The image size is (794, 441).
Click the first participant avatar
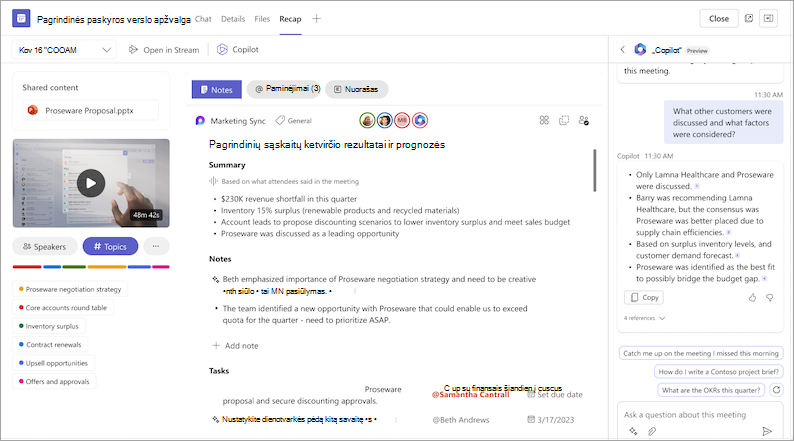click(x=368, y=120)
